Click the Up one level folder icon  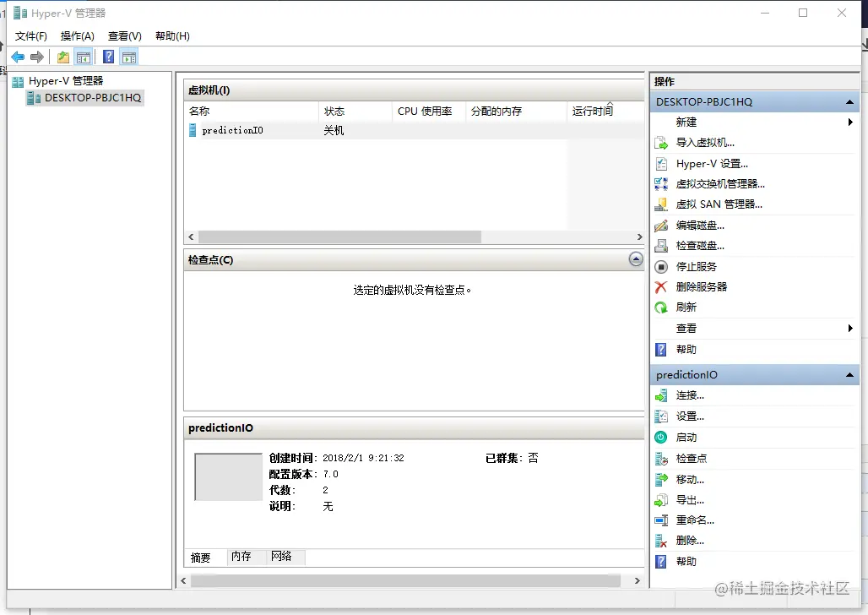tap(63, 57)
